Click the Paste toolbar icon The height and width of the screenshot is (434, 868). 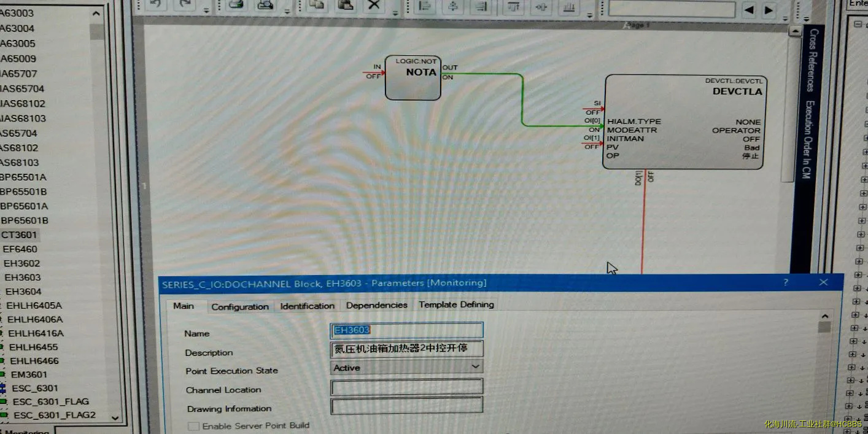[346, 5]
